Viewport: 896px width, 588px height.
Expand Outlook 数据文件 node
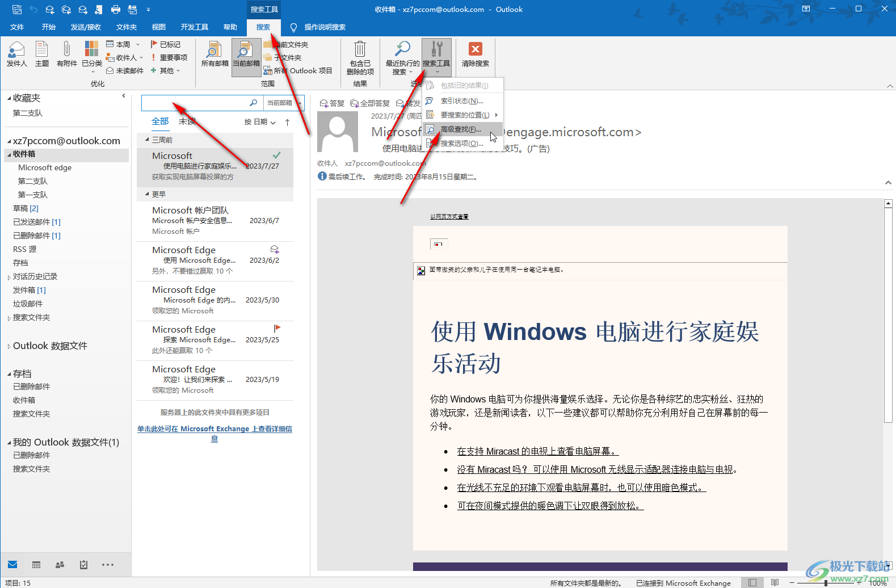tap(9, 346)
